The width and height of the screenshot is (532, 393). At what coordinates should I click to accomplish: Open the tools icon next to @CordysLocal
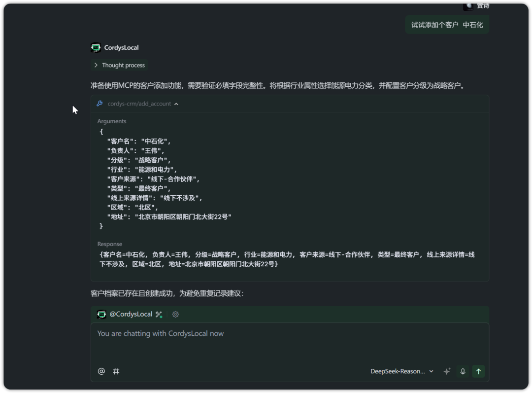[x=158, y=314]
